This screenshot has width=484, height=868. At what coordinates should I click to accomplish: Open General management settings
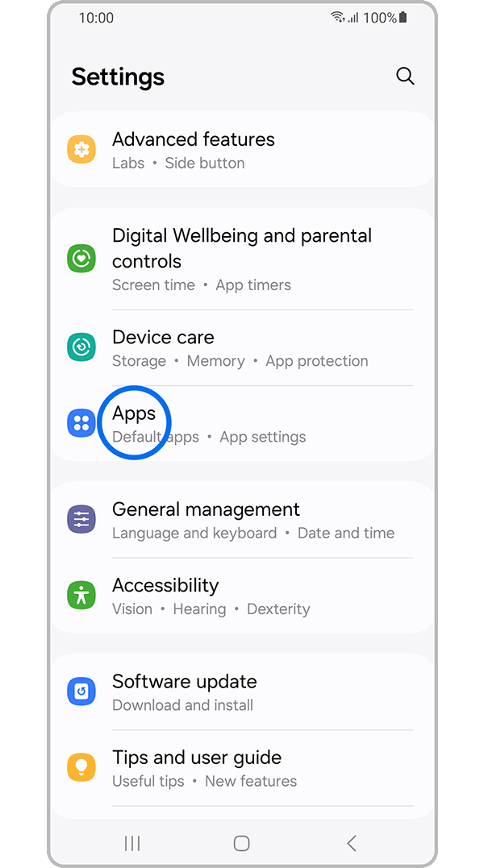click(242, 520)
